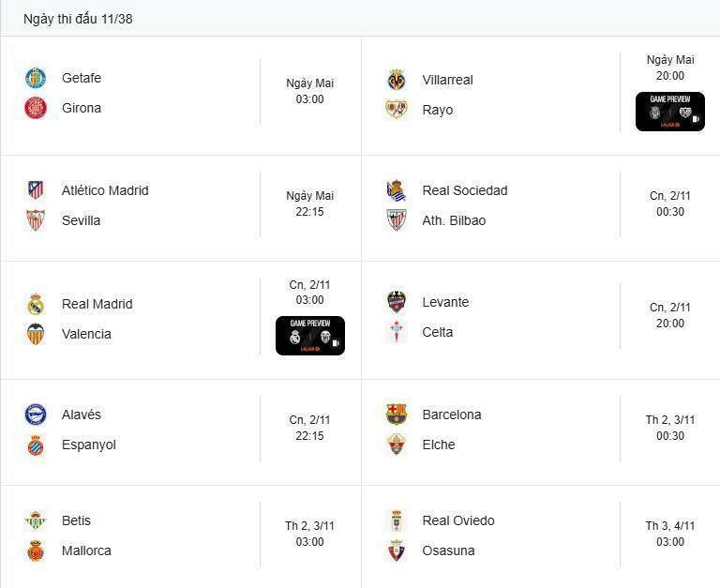Select the Atlético Madrid crest icon
Viewport: 720px width, 588px height.
click(x=36, y=190)
